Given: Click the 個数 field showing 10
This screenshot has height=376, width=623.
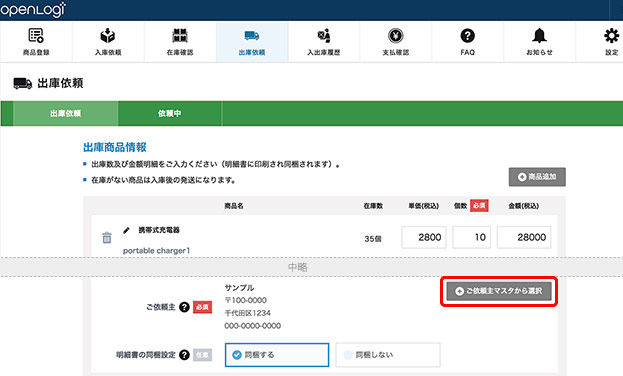Looking at the screenshot, I should (x=472, y=237).
